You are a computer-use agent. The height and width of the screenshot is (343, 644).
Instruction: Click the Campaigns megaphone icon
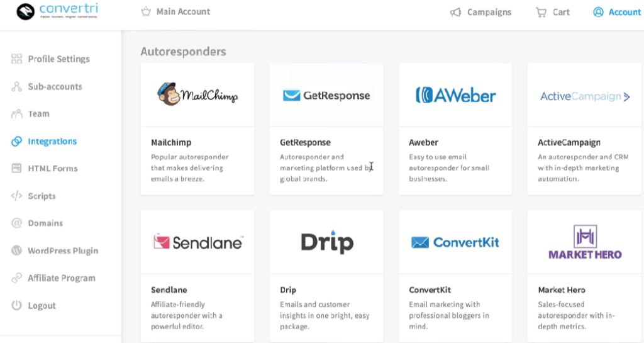point(456,12)
